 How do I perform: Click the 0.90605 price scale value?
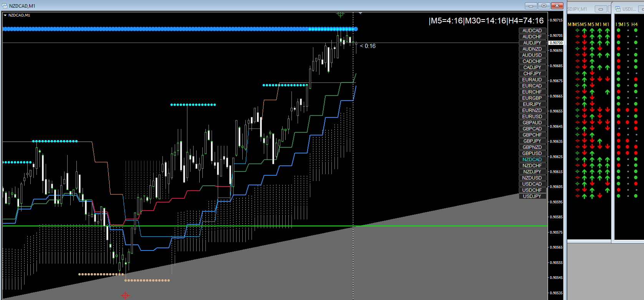click(x=556, y=187)
